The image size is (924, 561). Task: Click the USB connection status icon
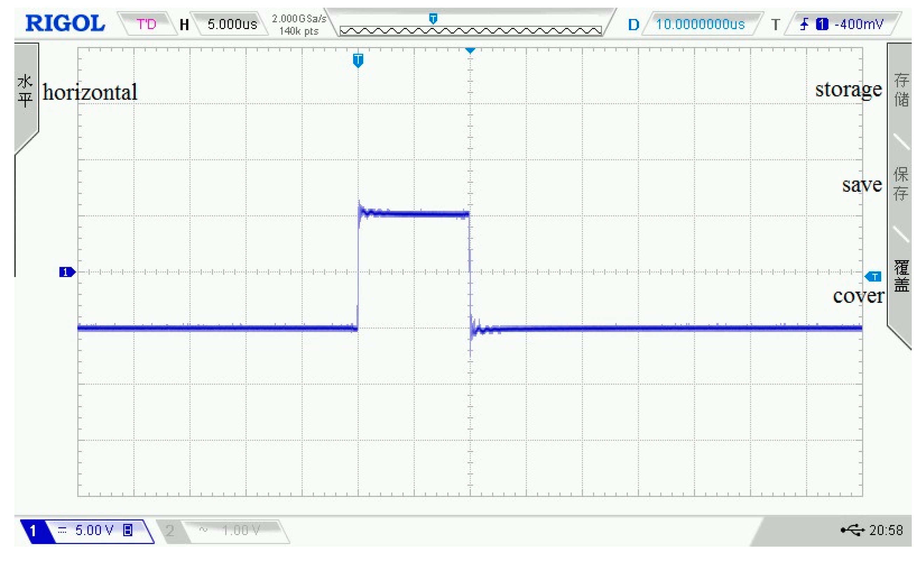(853, 530)
